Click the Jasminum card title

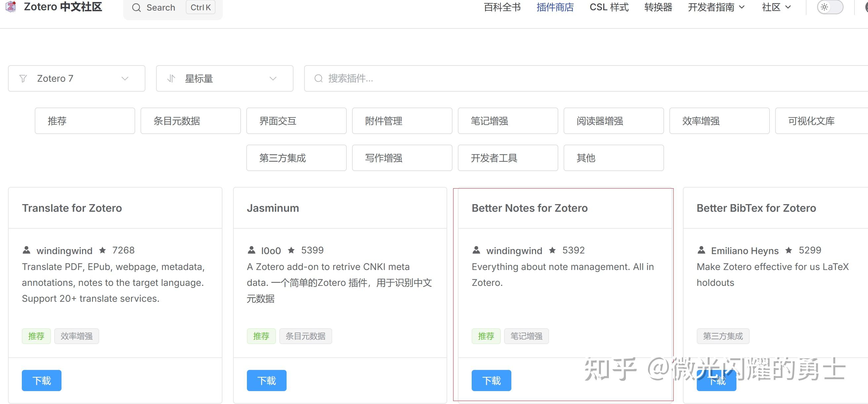273,208
